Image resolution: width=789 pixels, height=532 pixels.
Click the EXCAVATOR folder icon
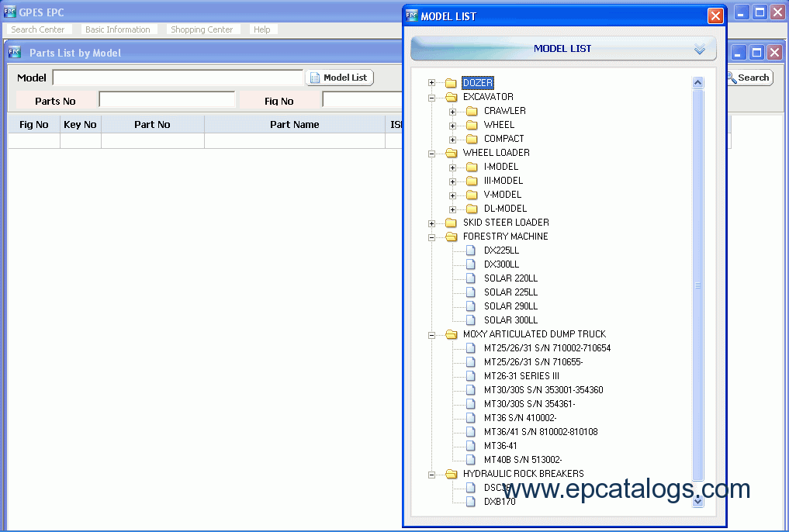[451, 97]
